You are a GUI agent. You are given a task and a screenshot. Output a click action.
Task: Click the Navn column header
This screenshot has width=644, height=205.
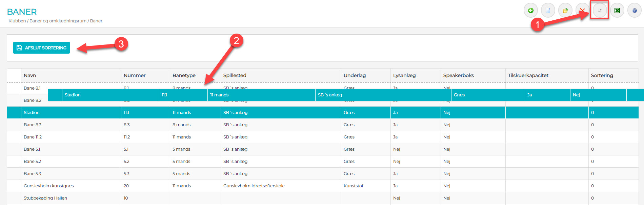(30, 75)
